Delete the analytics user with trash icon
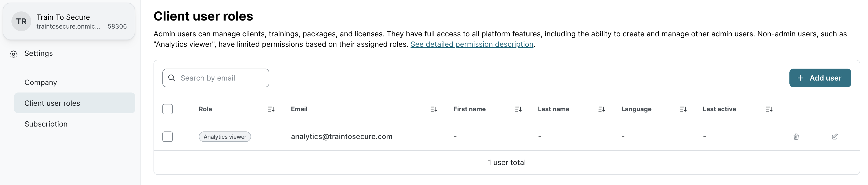868x185 pixels. tap(796, 137)
